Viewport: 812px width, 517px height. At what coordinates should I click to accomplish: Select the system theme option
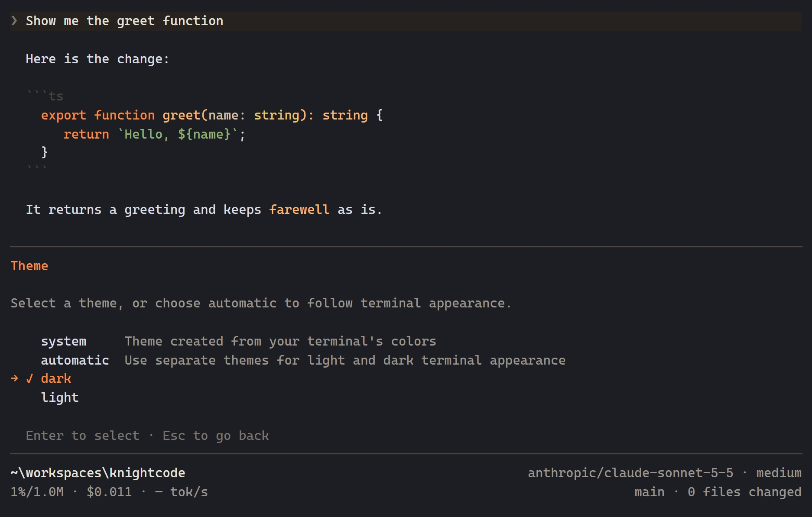click(x=64, y=341)
